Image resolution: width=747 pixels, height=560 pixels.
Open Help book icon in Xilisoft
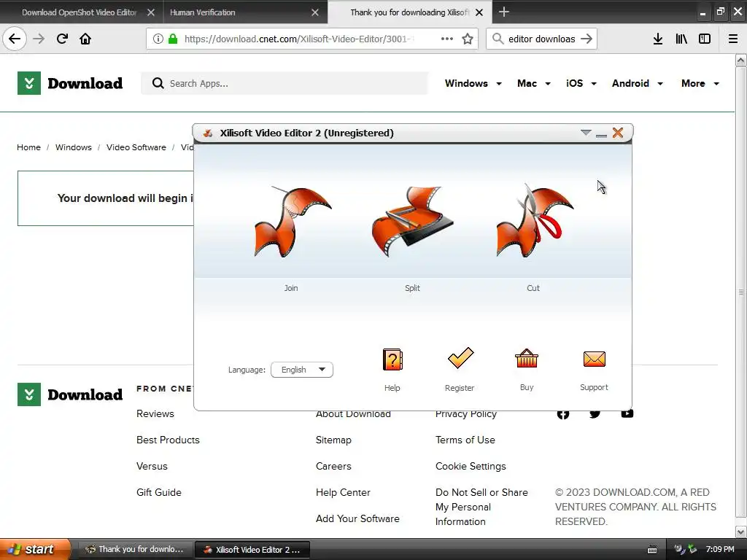click(x=392, y=359)
